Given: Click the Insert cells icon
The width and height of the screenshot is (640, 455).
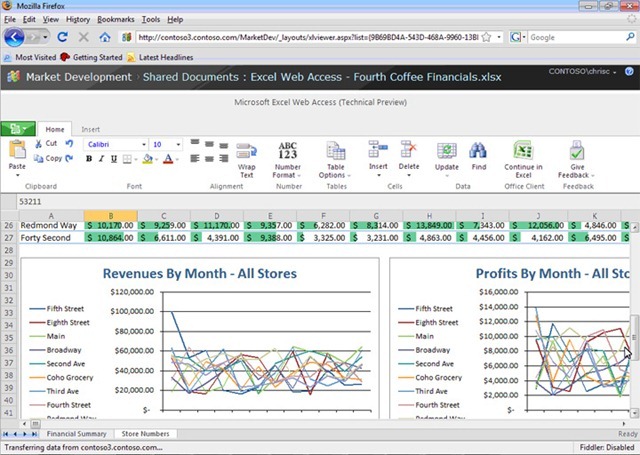Looking at the screenshot, I should coord(378,149).
